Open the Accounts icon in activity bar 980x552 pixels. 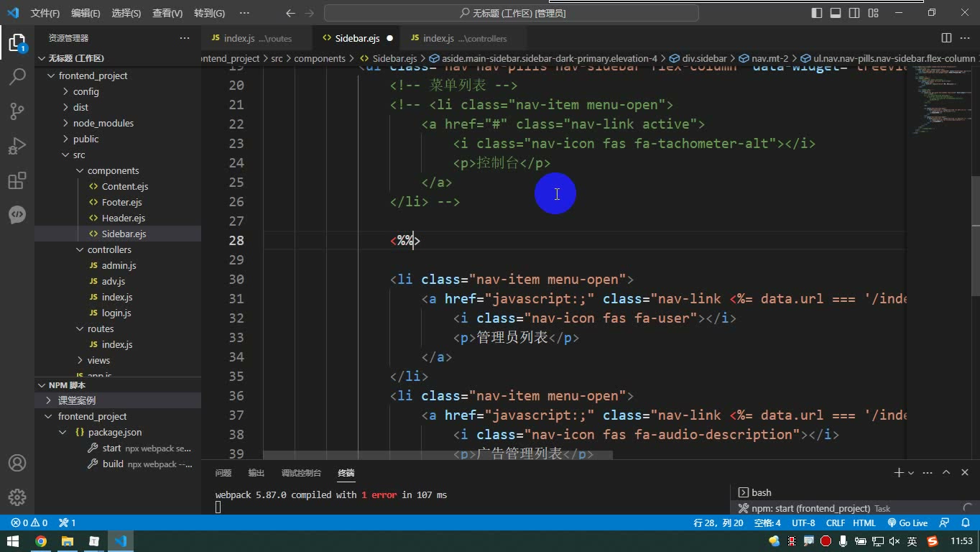[17, 463]
